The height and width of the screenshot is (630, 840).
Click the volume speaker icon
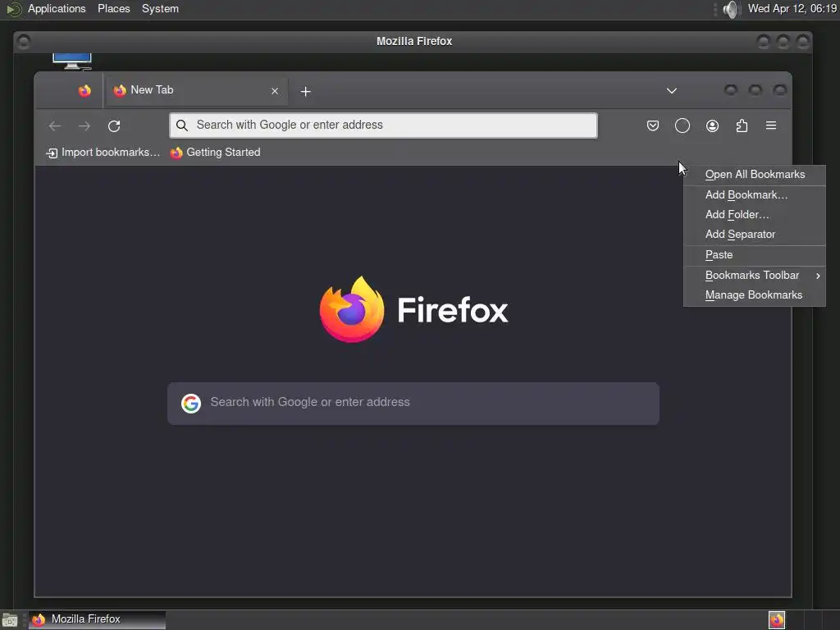pos(730,9)
